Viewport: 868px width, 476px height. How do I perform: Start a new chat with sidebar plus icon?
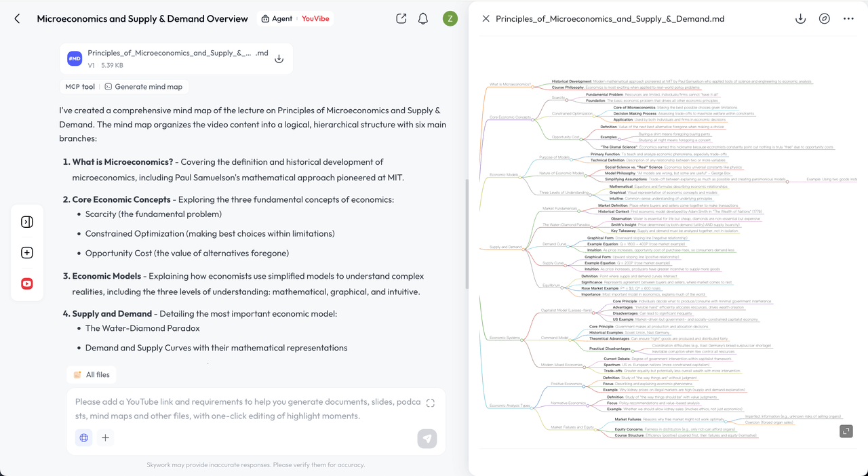pyautogui.click(x=27, y=253)
